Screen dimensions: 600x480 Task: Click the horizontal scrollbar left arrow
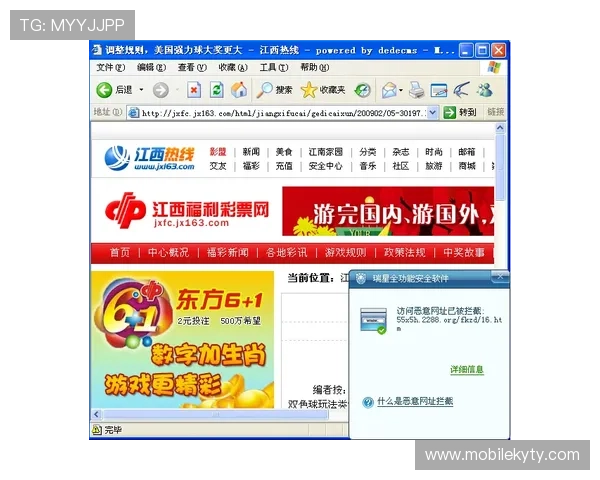96,415
